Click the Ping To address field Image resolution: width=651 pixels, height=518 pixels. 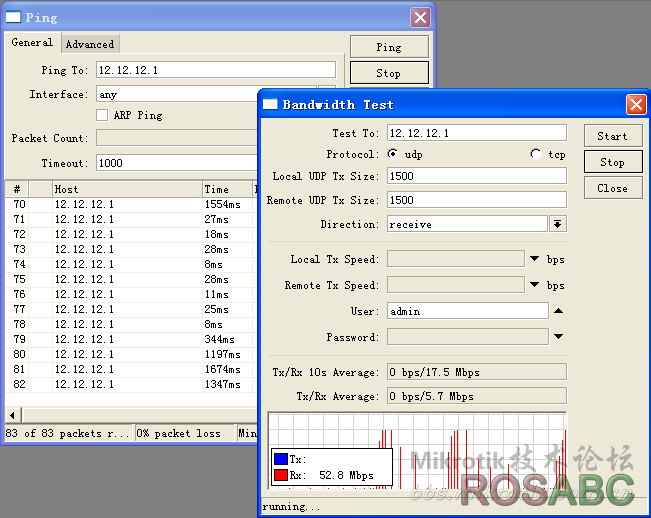coord(216,70)
